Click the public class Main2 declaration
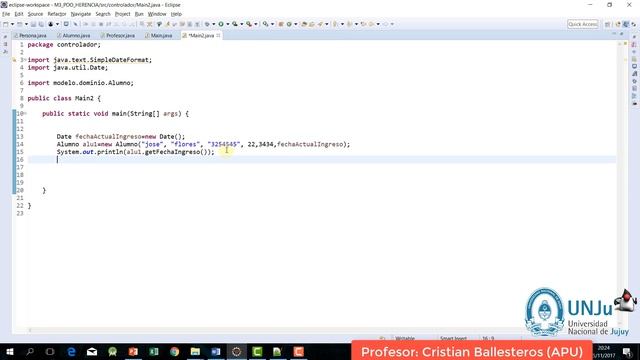Screen dimensions: 640x360 [64, 98]
